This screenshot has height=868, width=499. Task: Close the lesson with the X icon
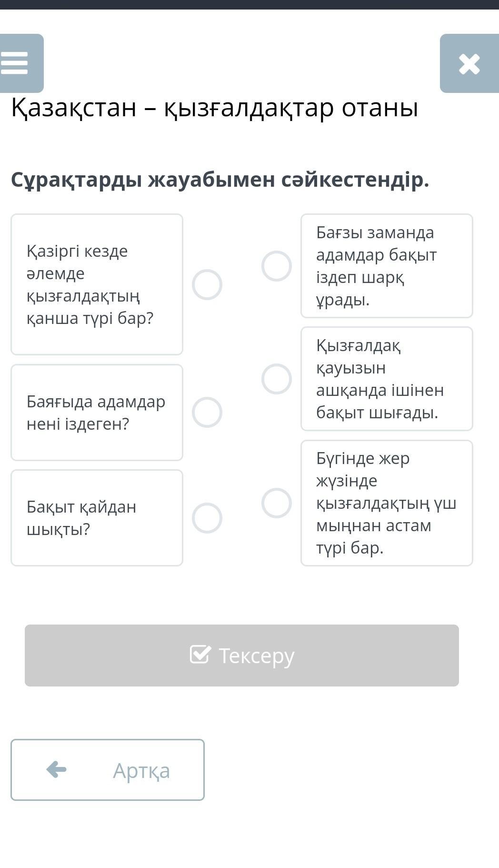coord(469,64)
